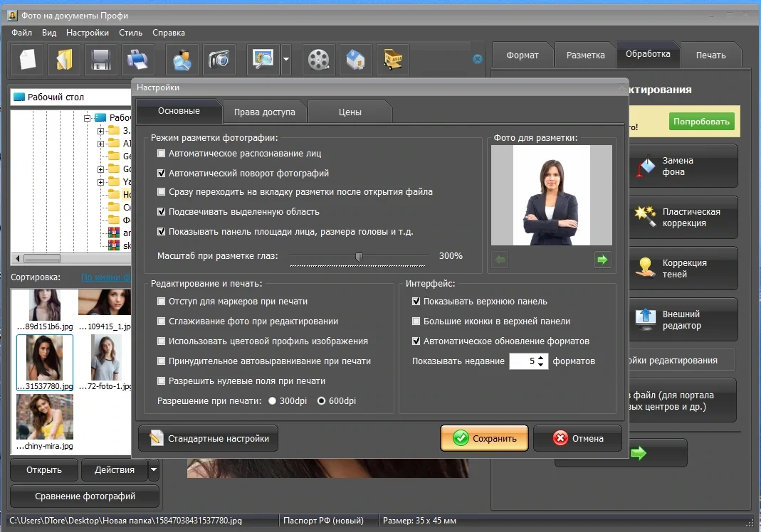
Task: Check Принудительное автовыравнивание при печати
Action: 161,361
